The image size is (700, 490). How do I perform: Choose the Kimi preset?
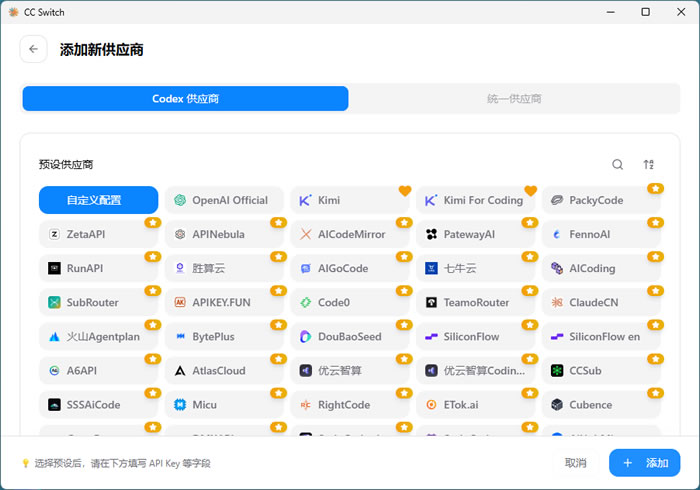[x=350, y=200]
